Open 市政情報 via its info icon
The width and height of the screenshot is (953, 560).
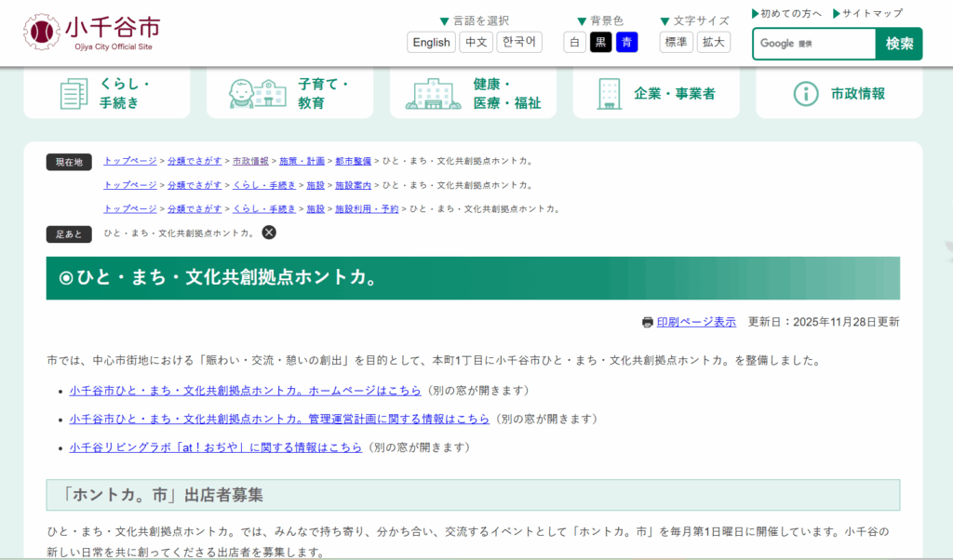coord(806,93)
